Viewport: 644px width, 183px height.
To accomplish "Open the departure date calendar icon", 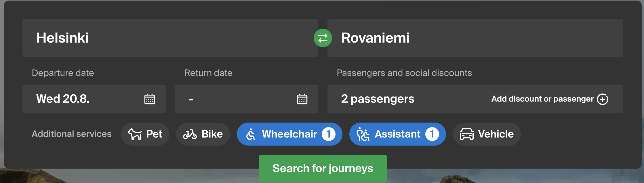I will coord(150,99).
